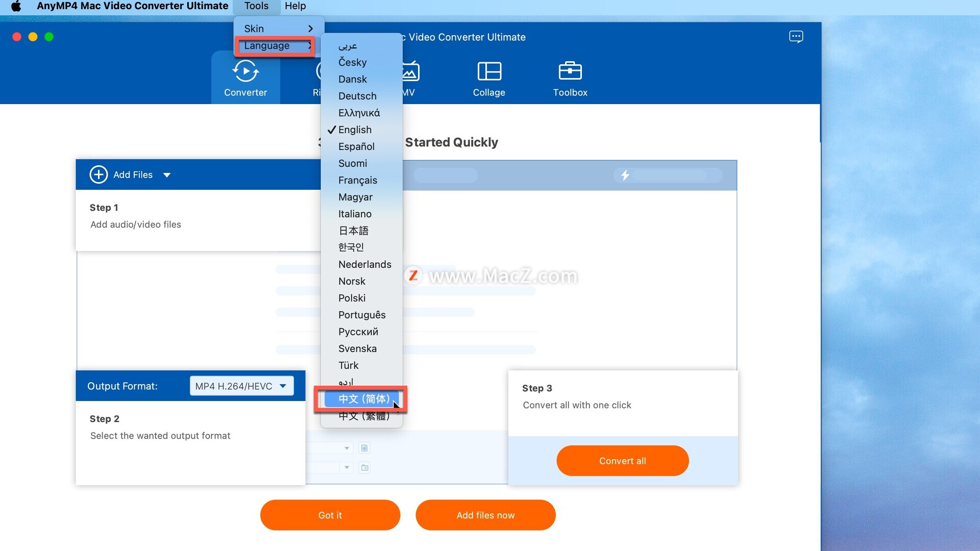
Task: Select the Collage tab icon
Action: [x=489, y=71]
